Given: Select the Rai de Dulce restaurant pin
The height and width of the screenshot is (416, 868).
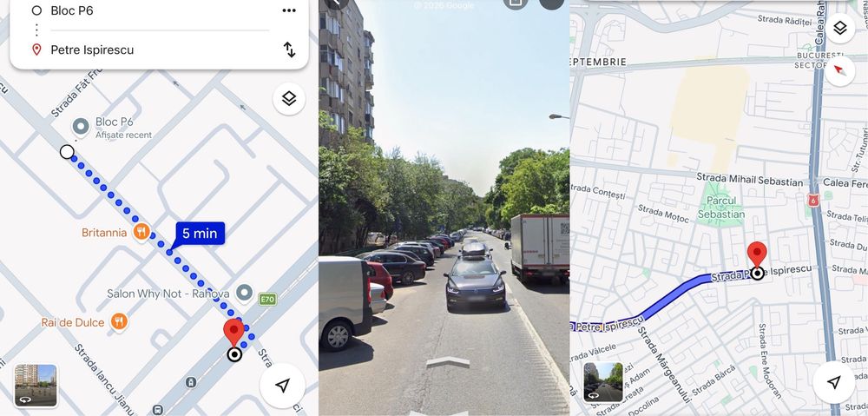Looking at the screenshot, I should 118,321.
